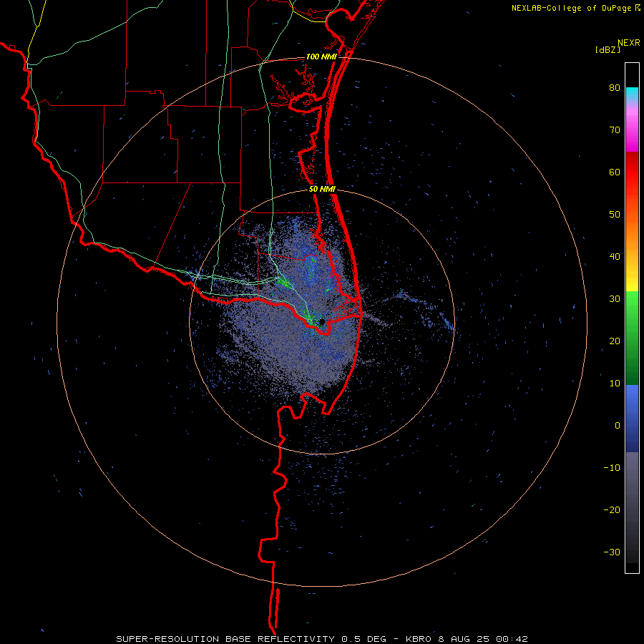The width and height of the screenshot is (644, 644).
Task: Click the 30 value on the dBZ scale
Action: [615, 299]
